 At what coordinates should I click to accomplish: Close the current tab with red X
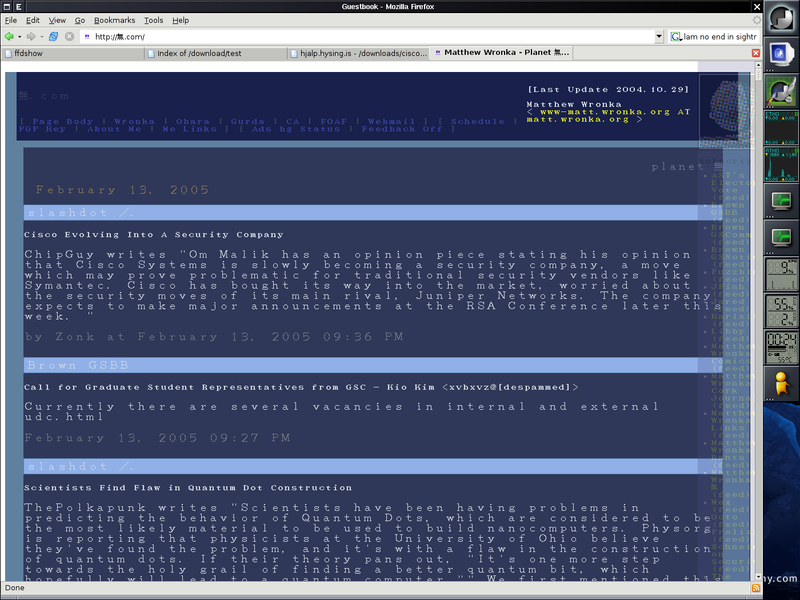click(x=756, y=53)
